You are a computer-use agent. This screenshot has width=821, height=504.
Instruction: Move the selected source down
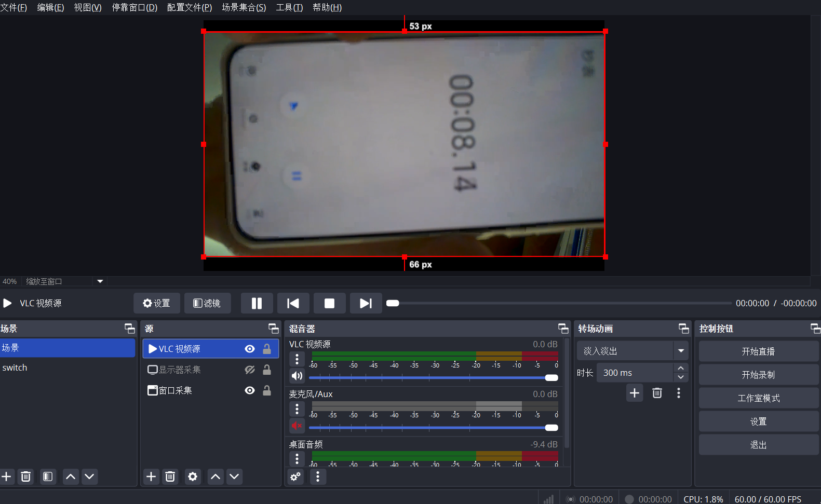click(234, 476)
